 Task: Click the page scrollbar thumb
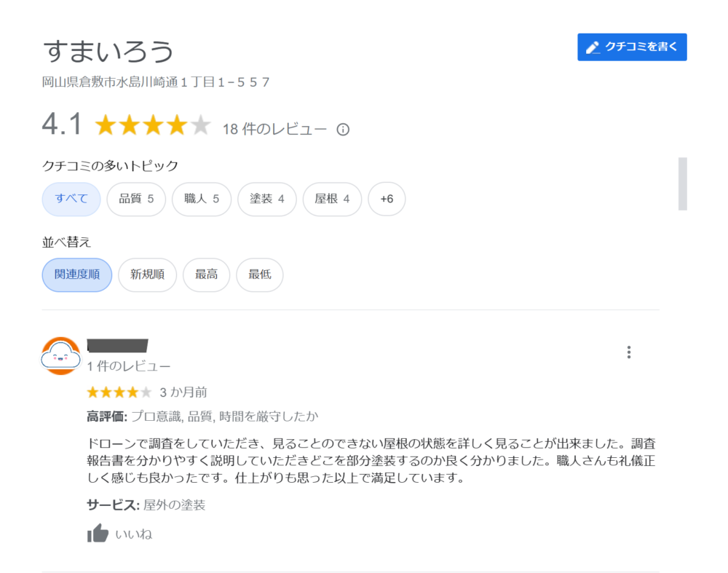(x=683, y=184)
